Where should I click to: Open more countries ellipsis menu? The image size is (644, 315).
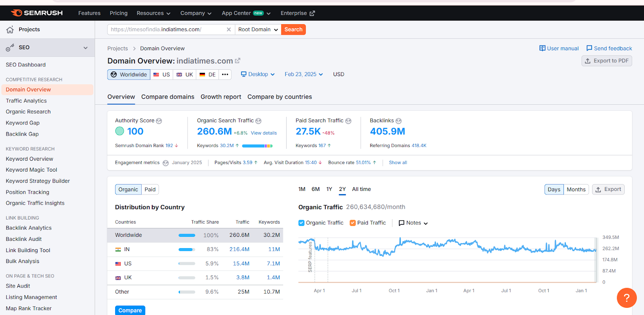point(225,75)
